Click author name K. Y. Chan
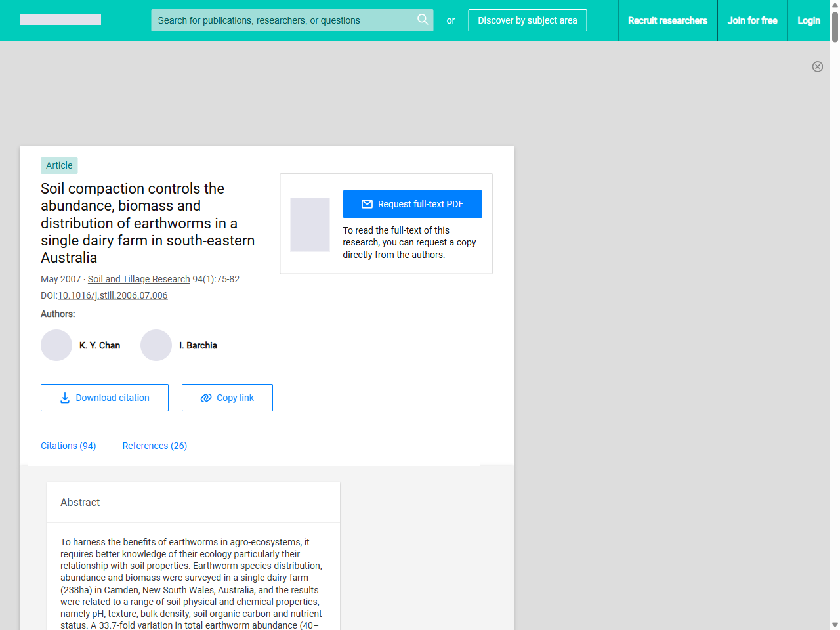This screenshot has width=840, height=630. [x=99, y=345]
